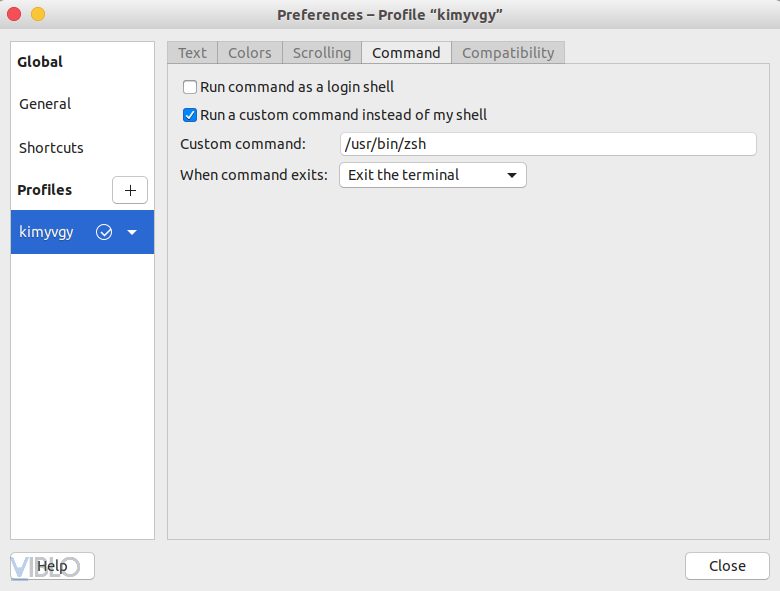Close the window with red button
Image resolution: width=780 pixels, height=591 pixels.
(x=14, y=15)
